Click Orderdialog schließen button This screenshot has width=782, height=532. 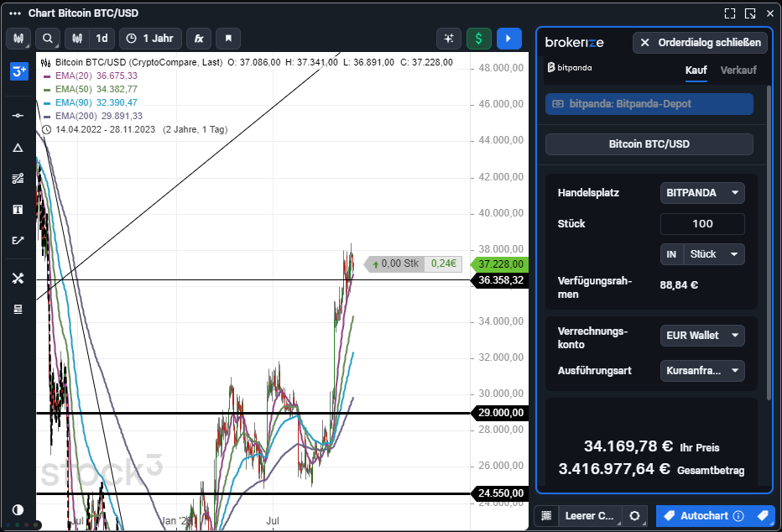pos(701,43)
